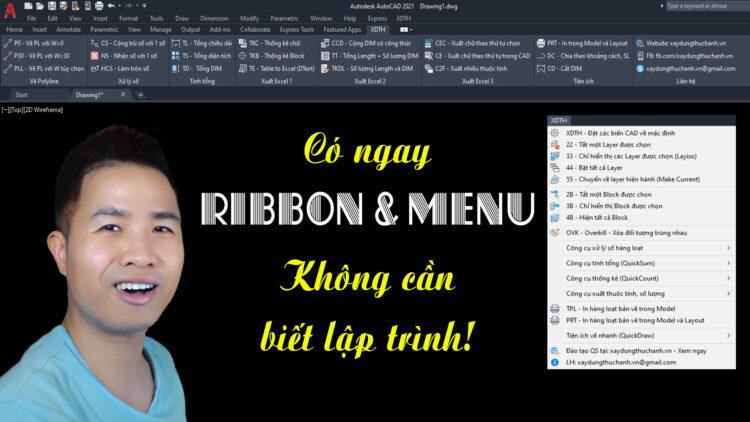Expand 'Tiện ích vẽ nhanh (QuickDraw)' submenu
Viewport: 750px width, 422px height.
click(641, 336)
